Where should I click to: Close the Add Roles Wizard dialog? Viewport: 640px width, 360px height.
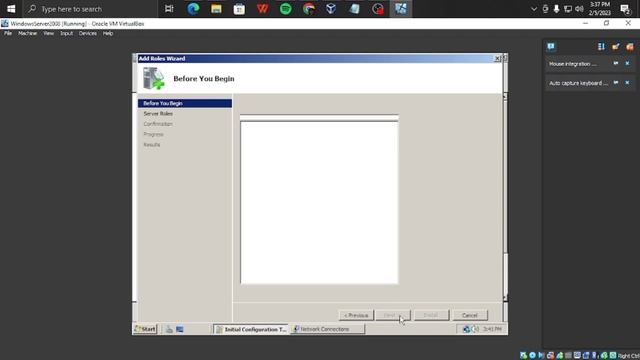497,59
